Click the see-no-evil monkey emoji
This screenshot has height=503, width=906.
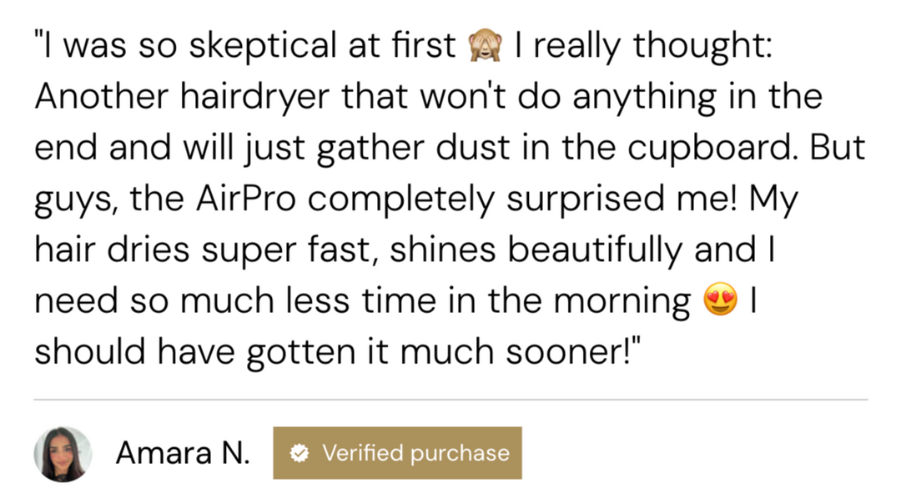(x=488, y=46)
